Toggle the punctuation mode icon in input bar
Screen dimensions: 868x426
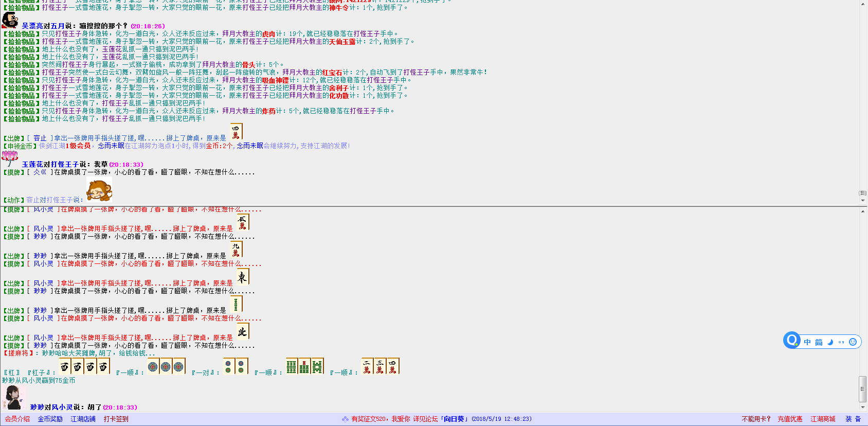click(841, 342)
